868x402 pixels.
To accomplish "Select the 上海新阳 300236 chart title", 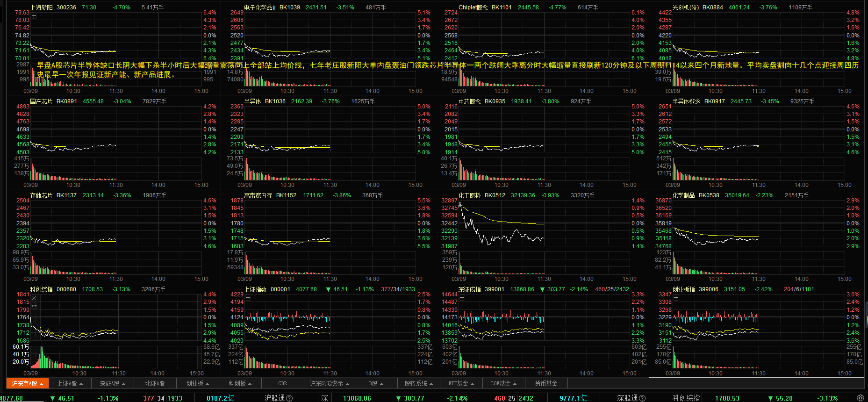I will pos(53,7).
